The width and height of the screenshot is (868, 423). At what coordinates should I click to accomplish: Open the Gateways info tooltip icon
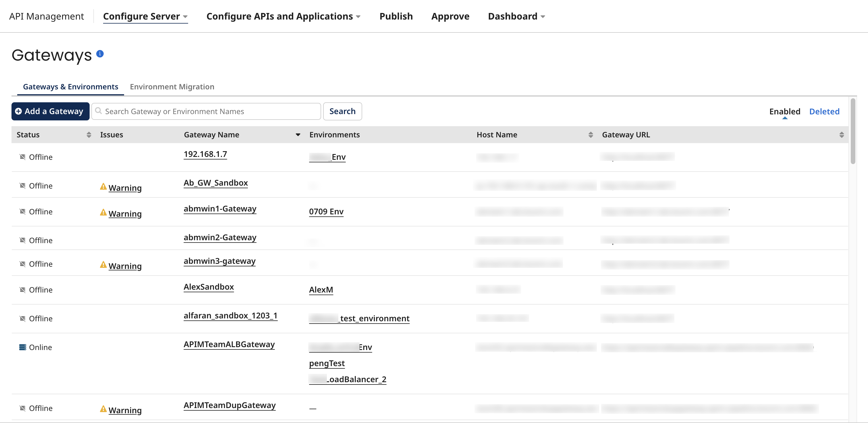tap(100, 53)
